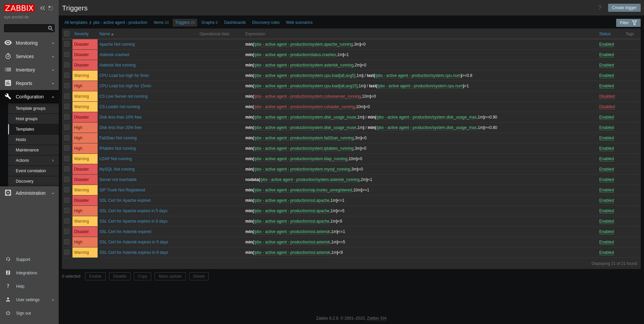Collapse the Zabbix sidebar with the double-chevron icon
Image resolution: width=644 pixels, height=324 pixels.
click(42, 8)
